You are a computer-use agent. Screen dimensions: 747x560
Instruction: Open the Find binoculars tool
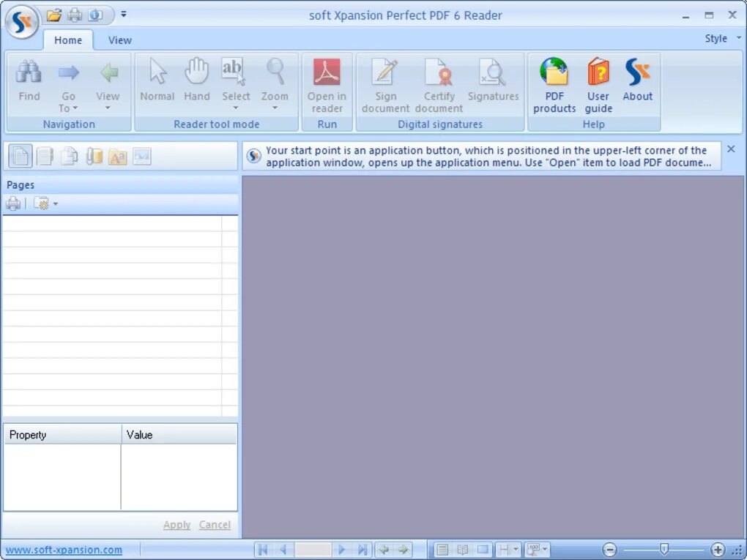click(x=29, y=80)
